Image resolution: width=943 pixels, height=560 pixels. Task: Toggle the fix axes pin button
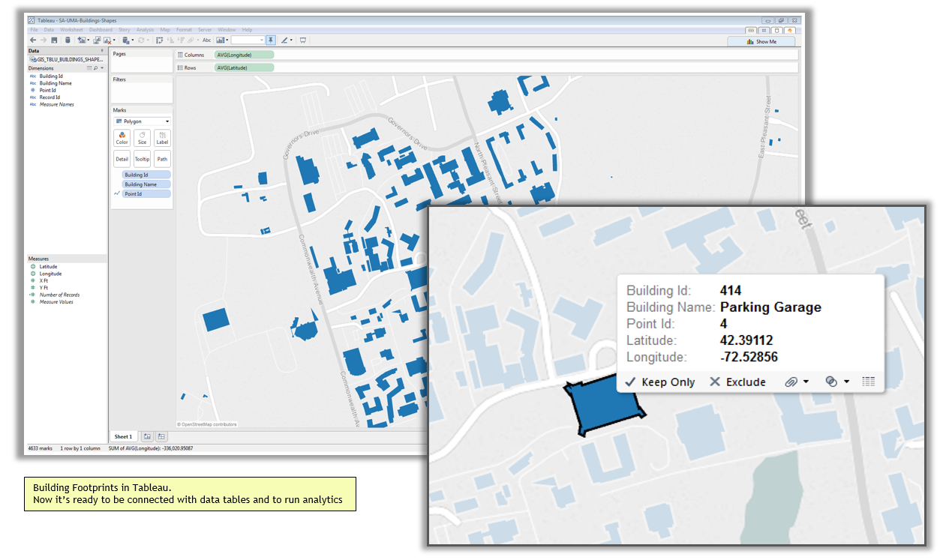(x=271, y=40)
